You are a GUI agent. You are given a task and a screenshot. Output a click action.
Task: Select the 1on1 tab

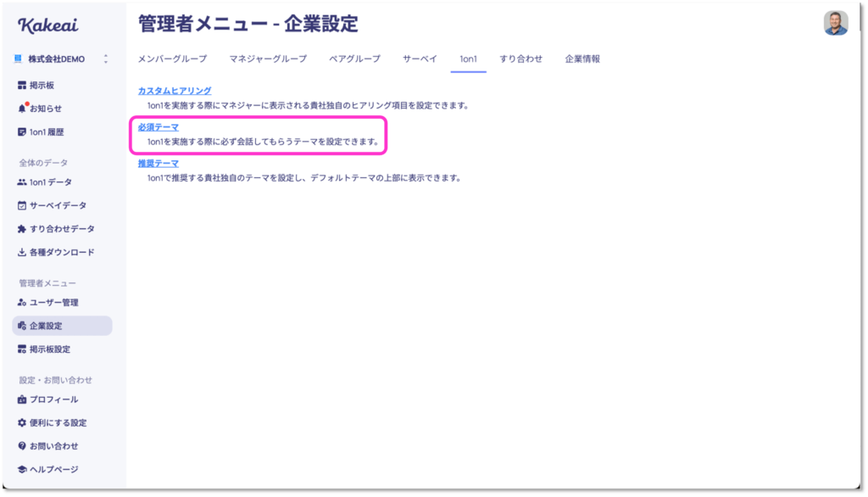tap(468, 59)
